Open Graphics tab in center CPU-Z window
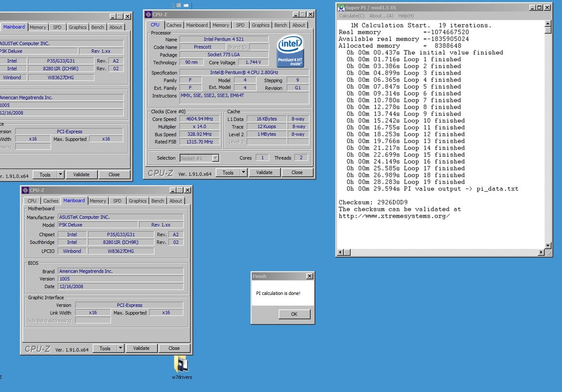Viewport: 562px width, 392px height. (x=261, y=25)
